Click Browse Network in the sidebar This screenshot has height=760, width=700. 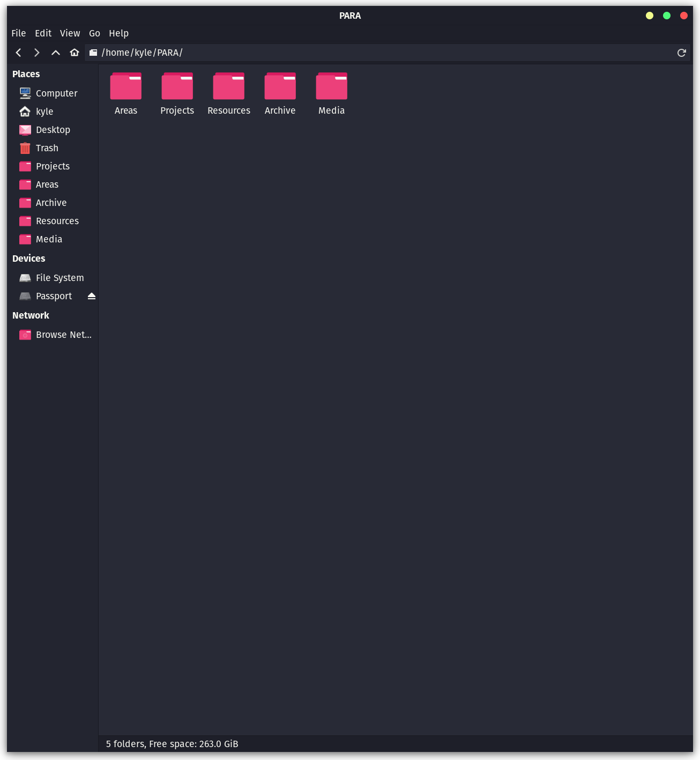pyautogui.click(x=63, y=335)
